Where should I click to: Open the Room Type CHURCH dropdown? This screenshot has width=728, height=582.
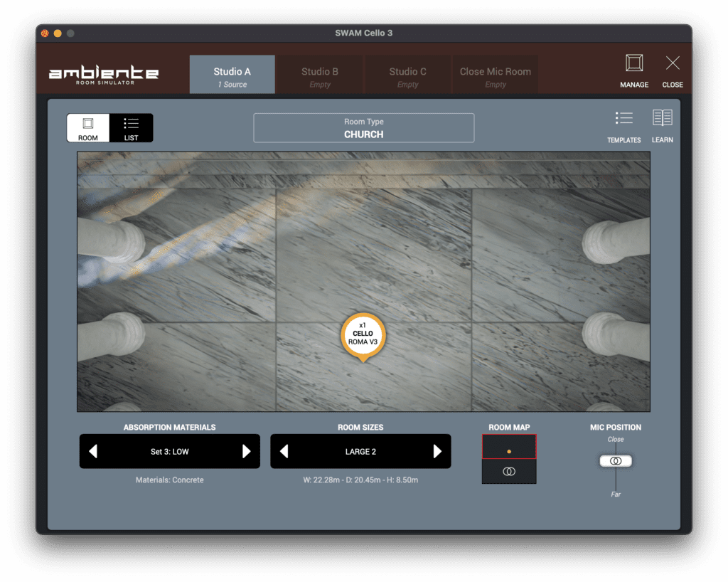(363, 128)
